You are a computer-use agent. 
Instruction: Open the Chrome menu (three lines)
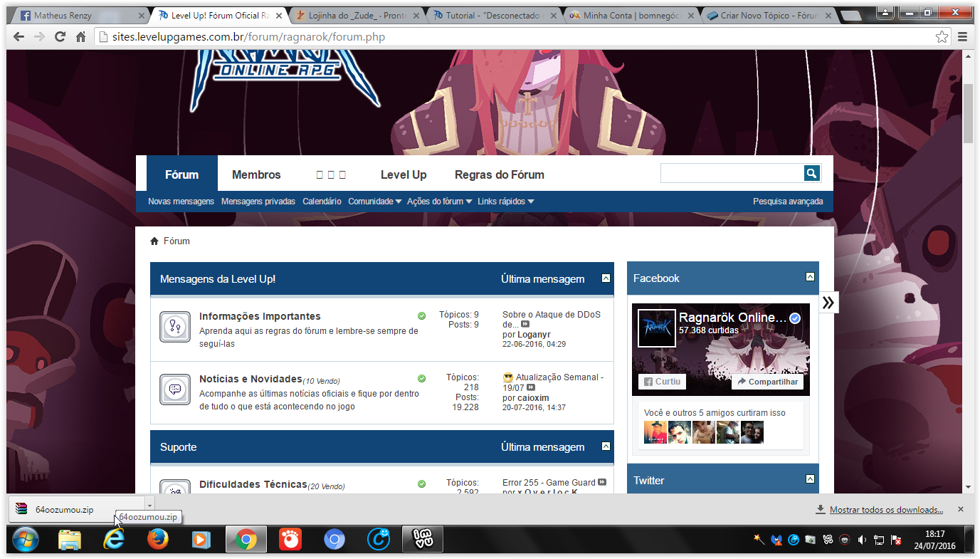point(962,36)
